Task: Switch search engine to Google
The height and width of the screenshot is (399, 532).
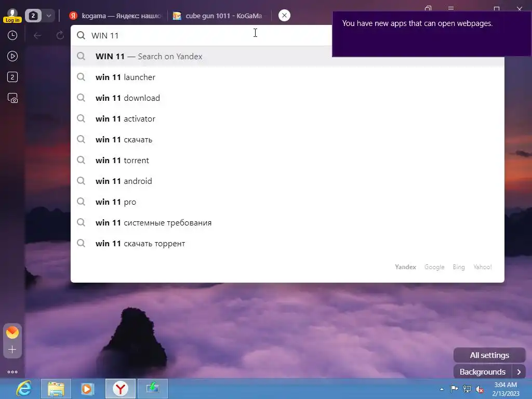Action: pyautogui.click(x=434, y=267)
